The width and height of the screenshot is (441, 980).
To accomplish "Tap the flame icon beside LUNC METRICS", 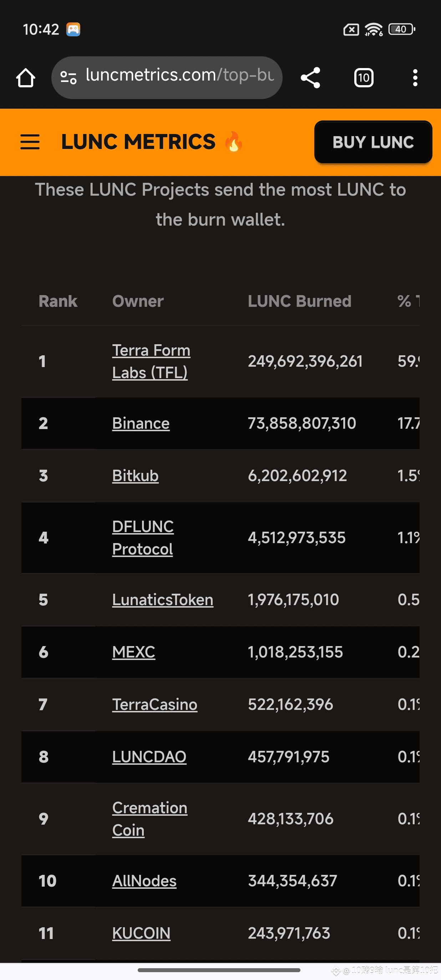I will (233, 141).
